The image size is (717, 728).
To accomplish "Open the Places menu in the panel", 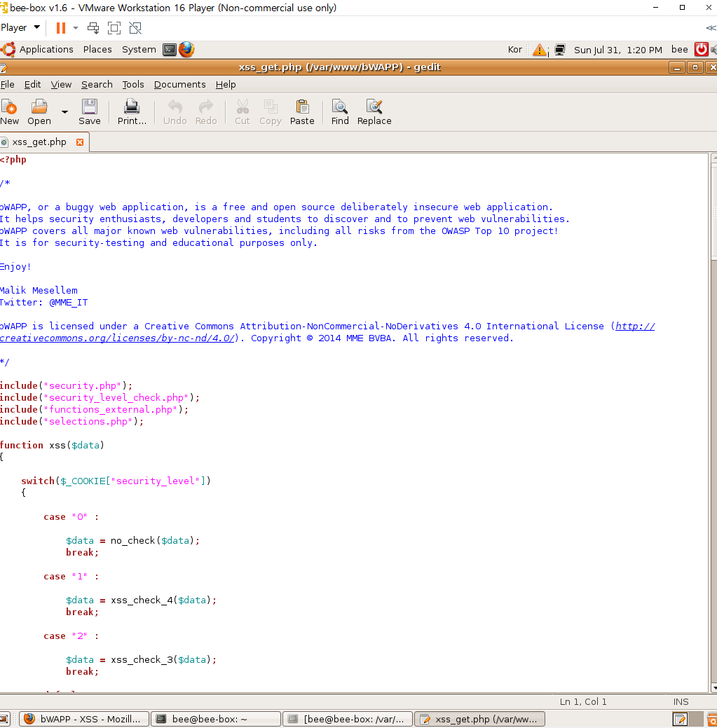I will [x=97, y=49].
